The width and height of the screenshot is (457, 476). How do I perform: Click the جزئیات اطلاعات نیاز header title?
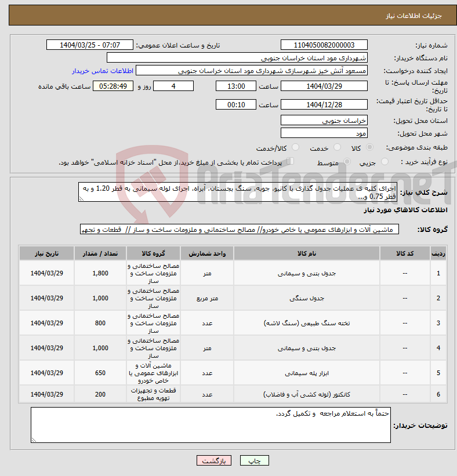tap(414, 16)
